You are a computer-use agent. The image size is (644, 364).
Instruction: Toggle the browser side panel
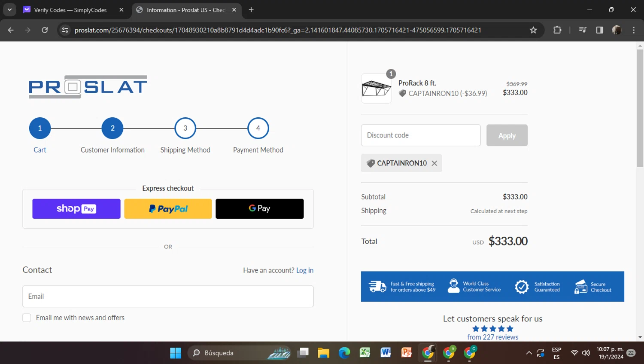coord(599,30)
